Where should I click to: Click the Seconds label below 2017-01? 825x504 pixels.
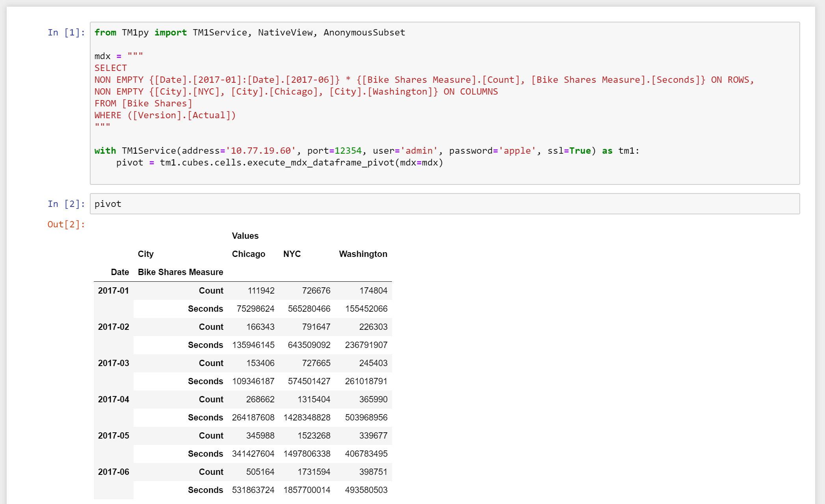(205, 309)
